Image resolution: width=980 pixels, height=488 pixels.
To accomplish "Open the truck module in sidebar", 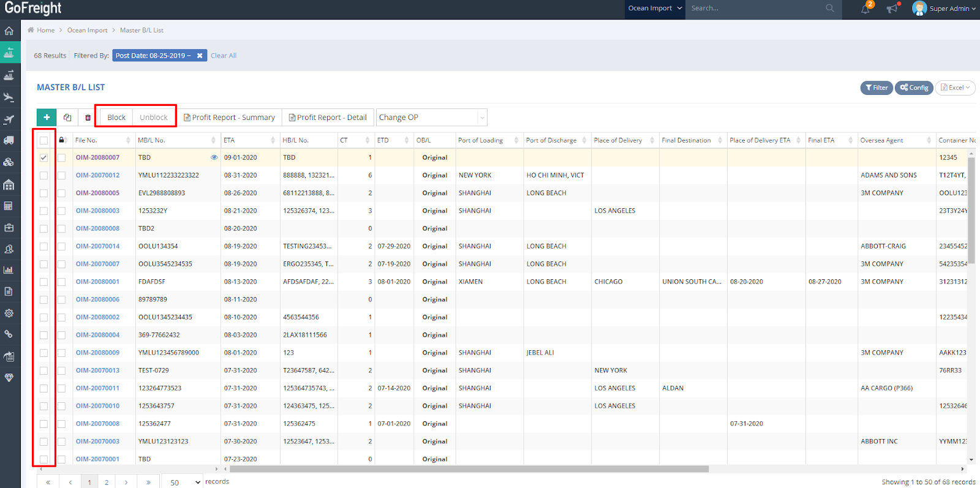I will [x=9, y=140].
